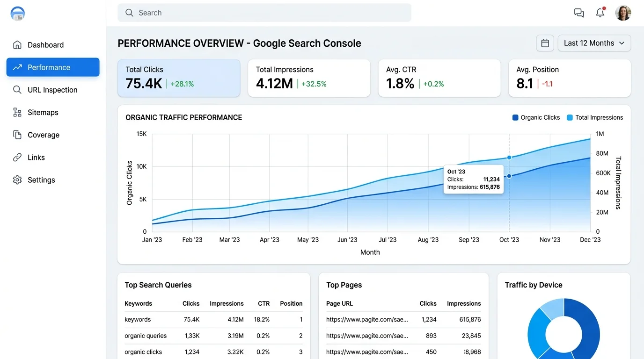The width and height of the screenshot is (644, 359).
Task: Click the Coverage pages icon
Action: [17, 135]
